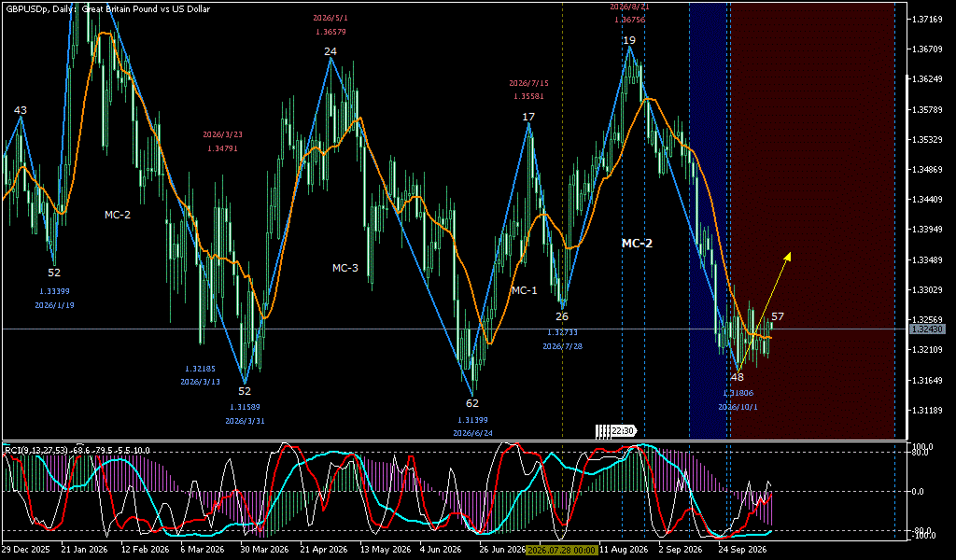Click the '2026/8/21' date label
The width and height of the screenshot is (956, 560).
(x=630, y=7)
